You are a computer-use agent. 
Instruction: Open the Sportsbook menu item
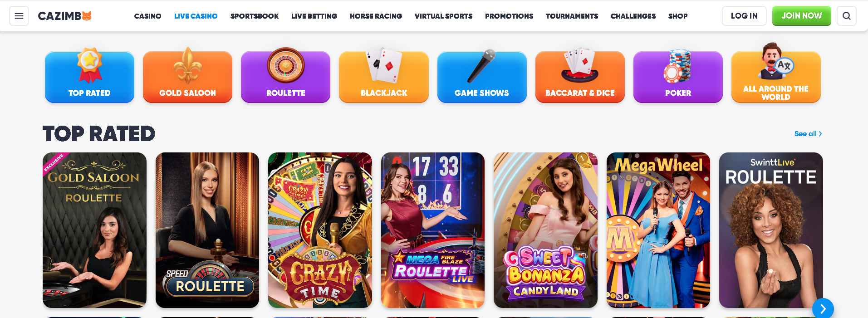tap(255, 16)
